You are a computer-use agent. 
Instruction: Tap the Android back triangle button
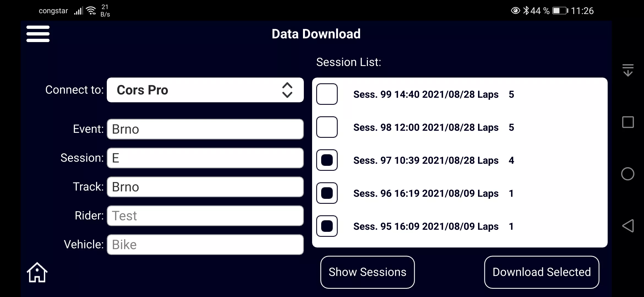(628, 226)
